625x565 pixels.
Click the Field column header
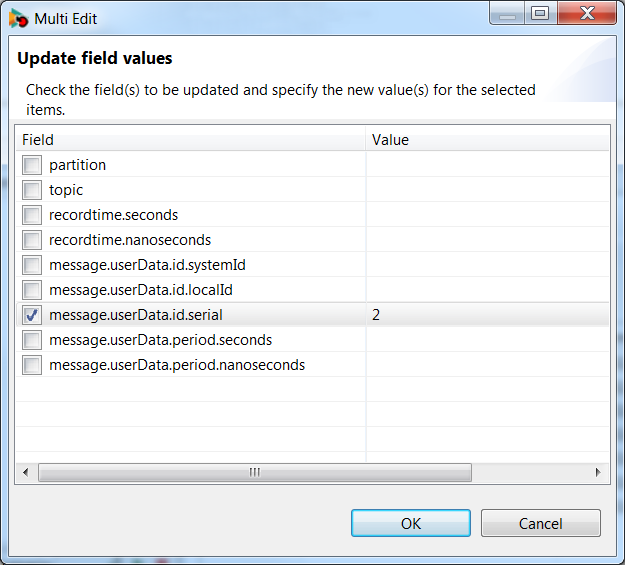pyautogui.click(x=191, y=140)
